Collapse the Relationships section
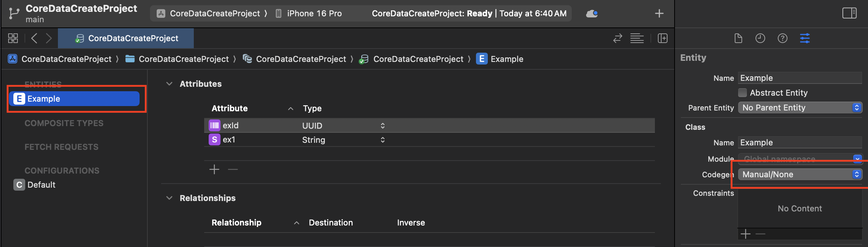This screenshot has width=868, height=247. 169,198
